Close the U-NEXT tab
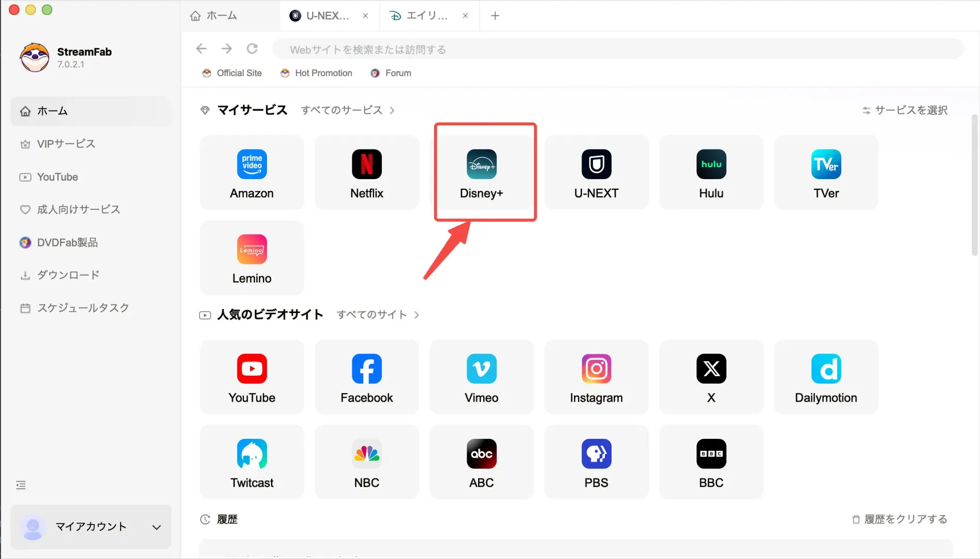The height and width of the screenshot is (559, 980). point(365,16)
